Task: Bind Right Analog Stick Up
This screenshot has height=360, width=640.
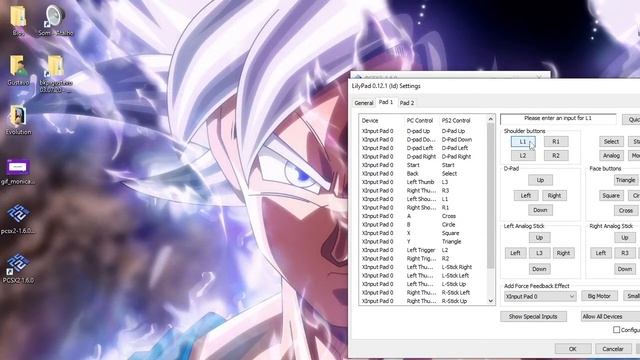Action: pyautogui.click(x=624, y=238)
